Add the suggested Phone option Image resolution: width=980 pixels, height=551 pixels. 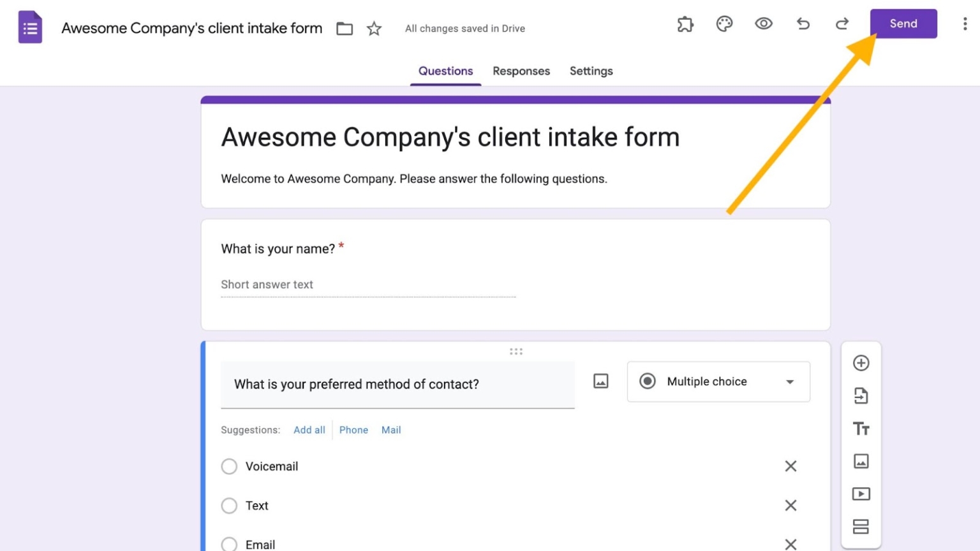point(353,429)
